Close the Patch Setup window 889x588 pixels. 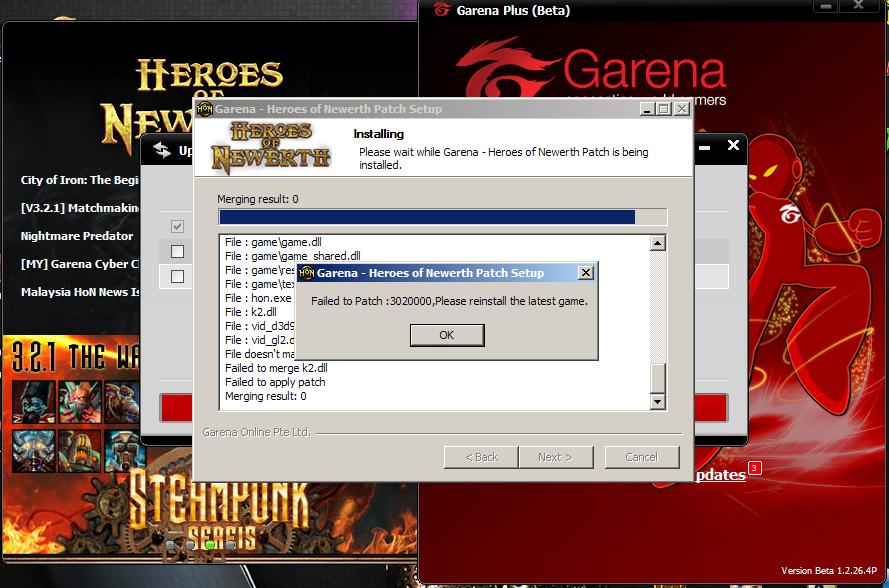[x=681, y=109]
